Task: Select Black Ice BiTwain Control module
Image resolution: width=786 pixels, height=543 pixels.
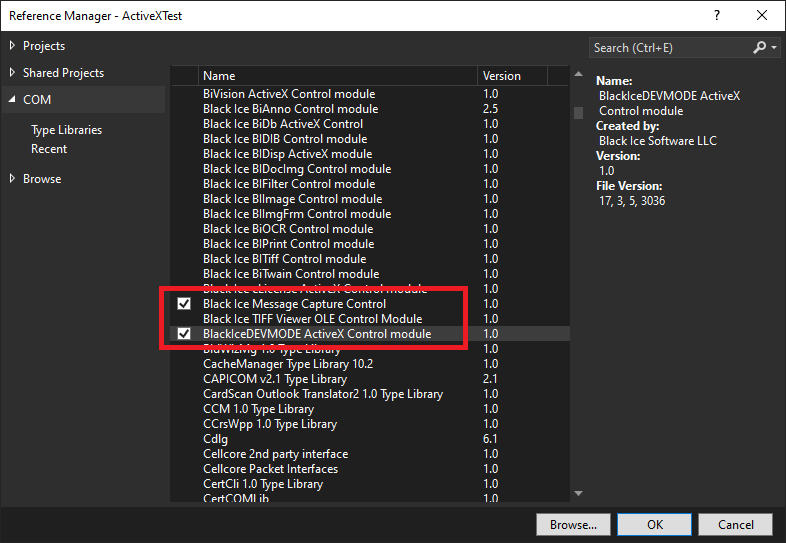Action: [x=369, y=274]
